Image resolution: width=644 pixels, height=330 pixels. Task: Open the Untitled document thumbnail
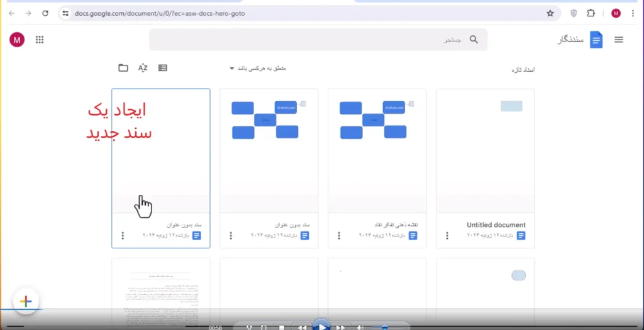click(x=485, y=151)
